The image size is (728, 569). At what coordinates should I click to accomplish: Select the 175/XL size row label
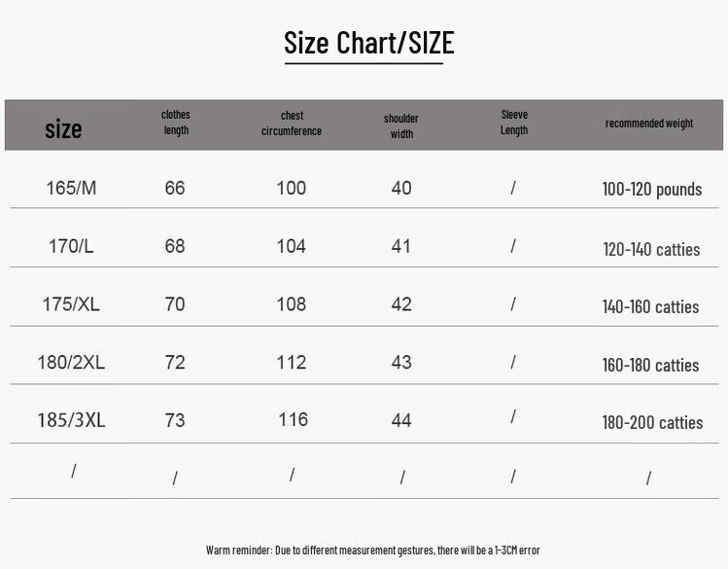point(71,304)
